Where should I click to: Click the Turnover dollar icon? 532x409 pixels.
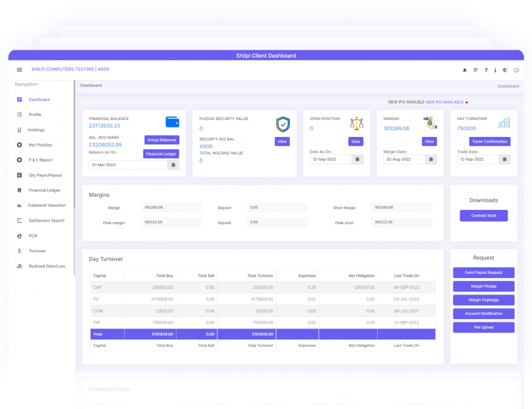tap(19, 251)
